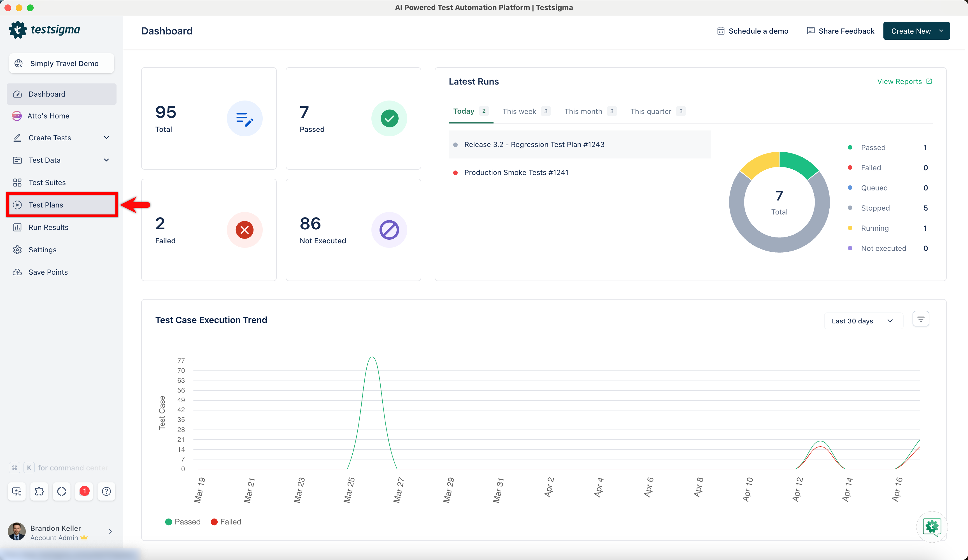The height and width of the screenshot is (560, 968).
Task: Open the notifications icon with red badge
Action: coord(84,491)
